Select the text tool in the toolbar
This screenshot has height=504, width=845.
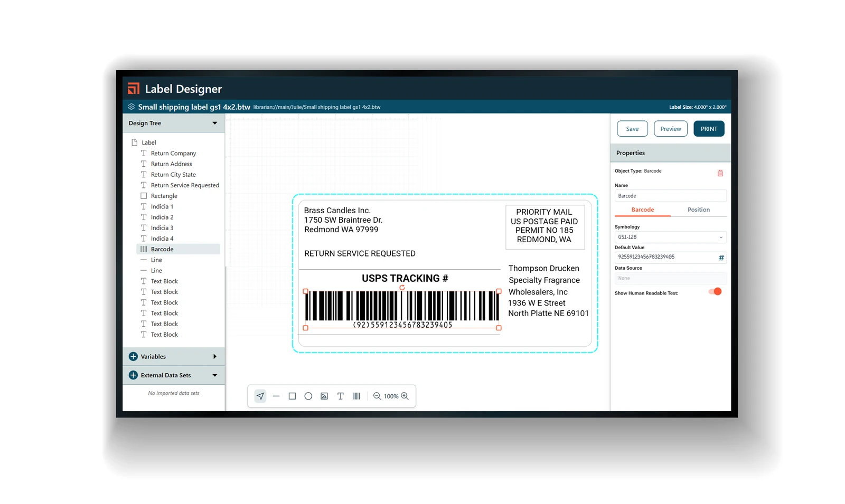click(x=341, y=396)
